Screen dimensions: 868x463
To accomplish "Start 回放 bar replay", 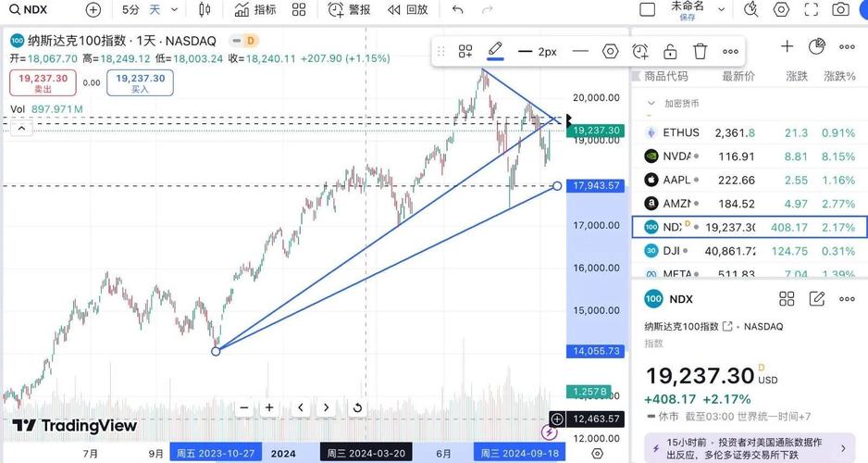I will click(x=408, y=9).
